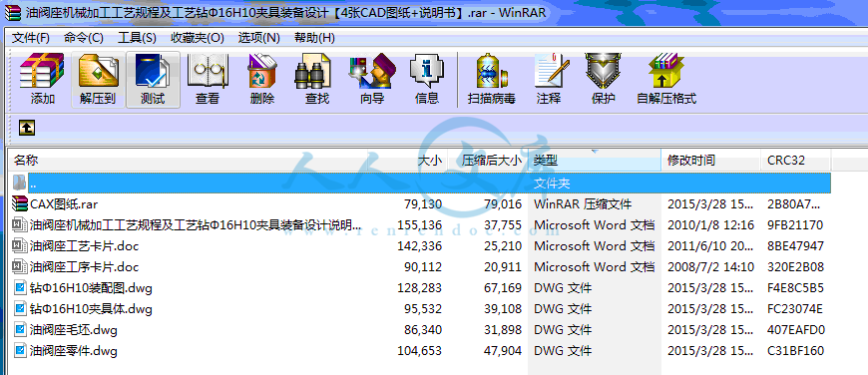Screen dimensions: 868x375
Task: Click the 油阀座工序卡片.doc Word file icon
Action: pos(20,267)
